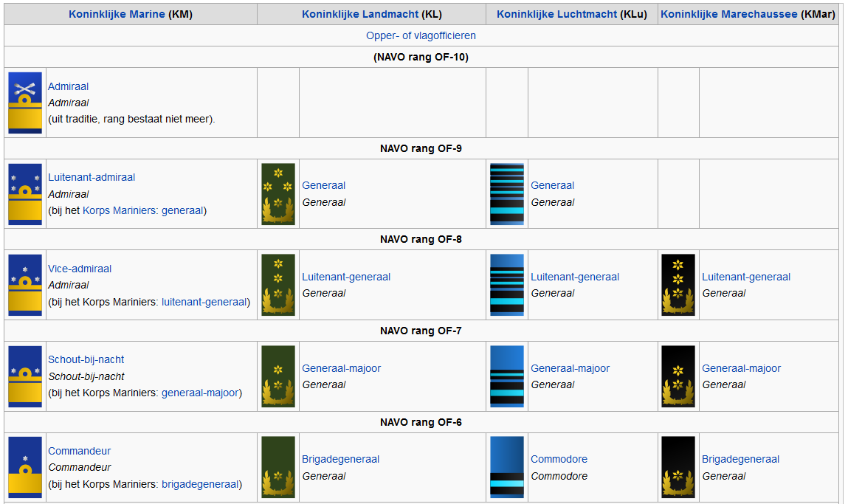Open Landmacht Luitenant-generaal link
This screenshot has width=848, height=504.
point(346,277)
